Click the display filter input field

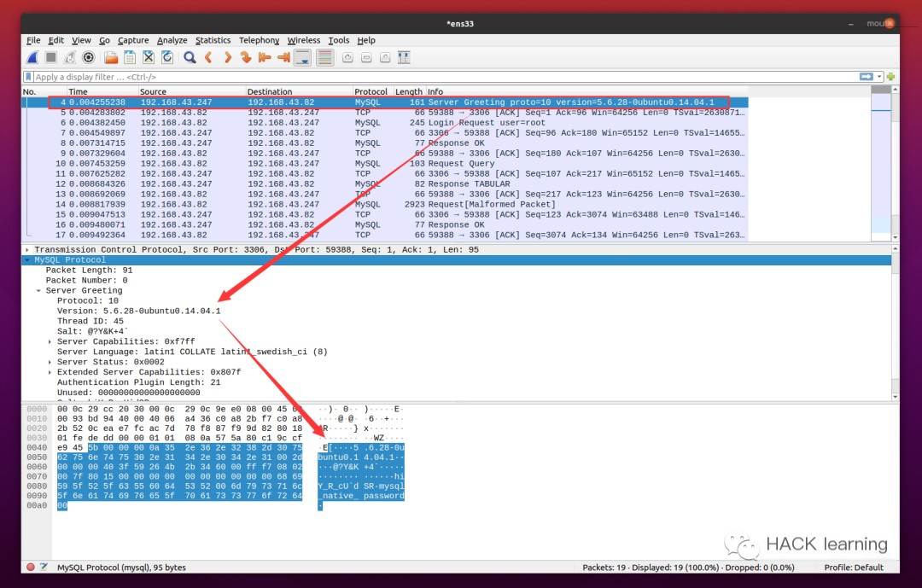coord(446,77)
